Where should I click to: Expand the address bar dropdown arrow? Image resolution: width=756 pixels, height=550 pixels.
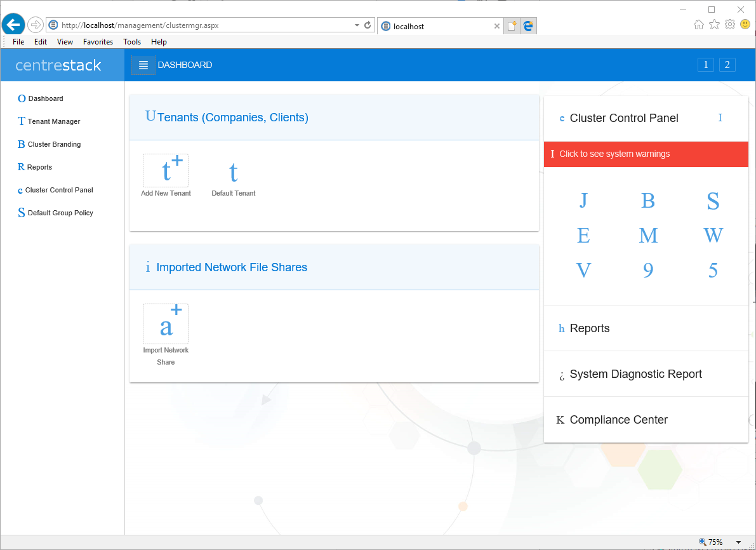357,25
